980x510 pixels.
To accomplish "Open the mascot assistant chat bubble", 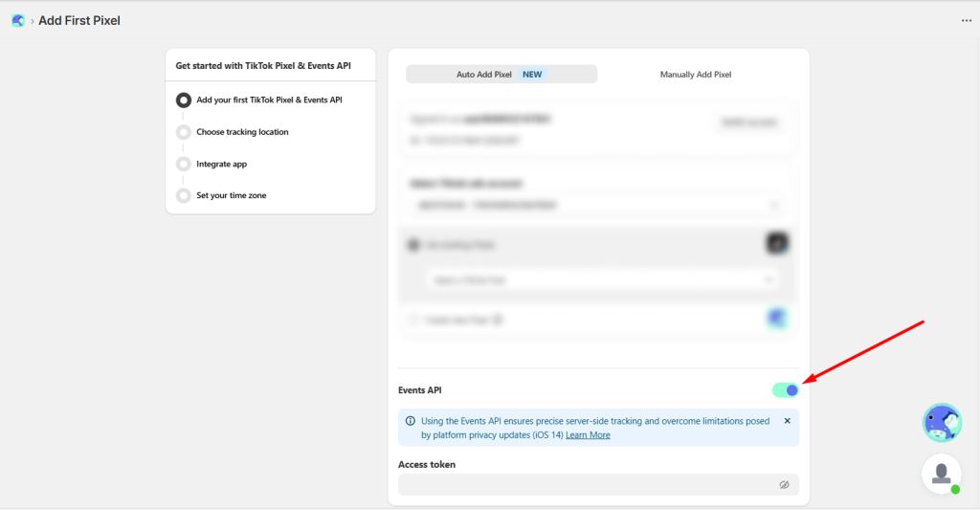I will [942, 423].
